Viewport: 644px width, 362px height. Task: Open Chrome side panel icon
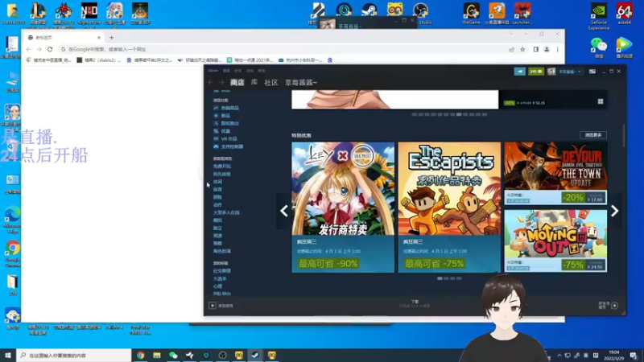pos(535,49)
